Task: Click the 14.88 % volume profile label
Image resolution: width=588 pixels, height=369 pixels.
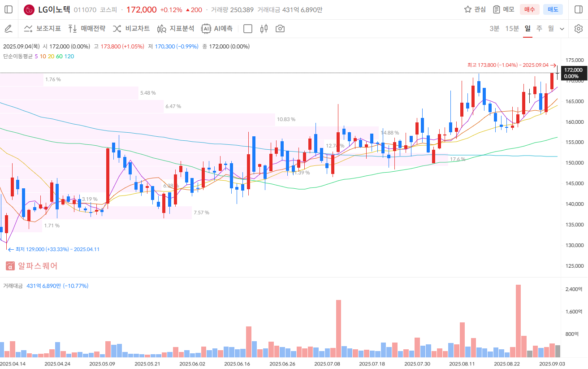Action: (x=389, y=133)
